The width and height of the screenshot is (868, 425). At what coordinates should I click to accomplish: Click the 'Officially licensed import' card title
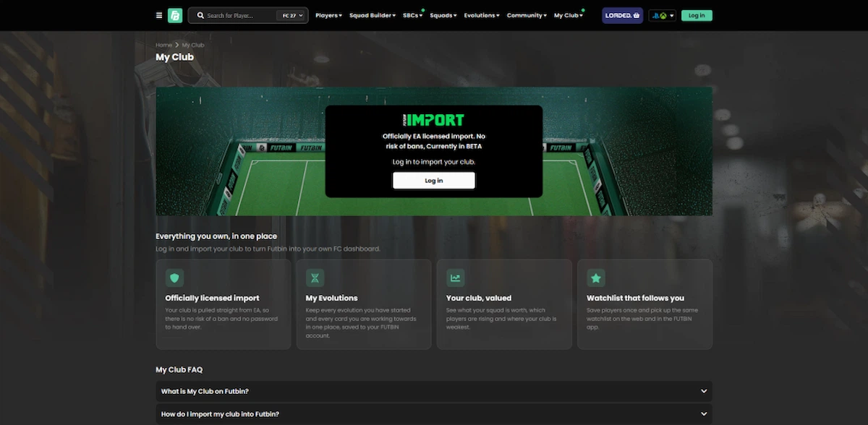pos(212,298)
